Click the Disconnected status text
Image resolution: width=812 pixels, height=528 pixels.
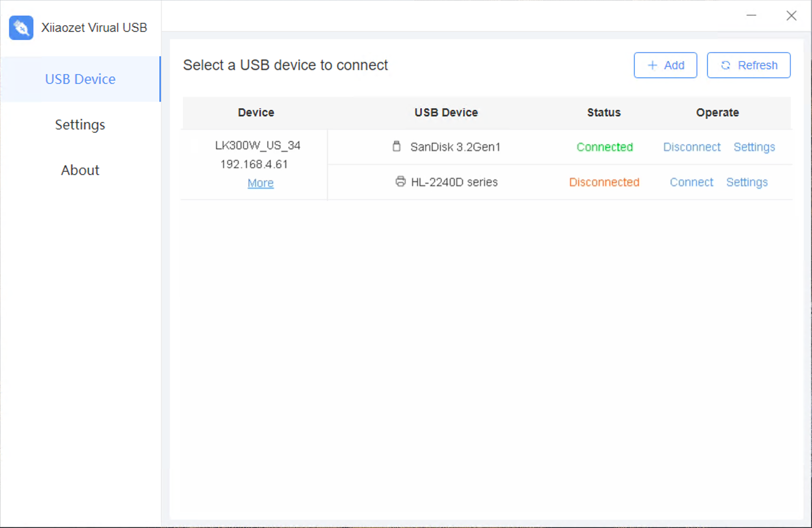pos(604,182)
